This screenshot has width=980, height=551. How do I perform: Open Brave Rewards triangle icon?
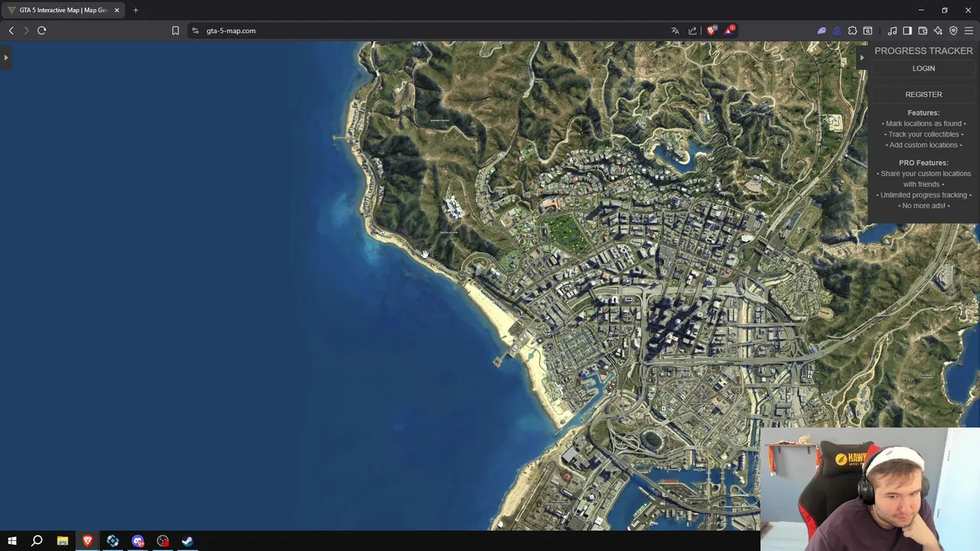point(730,31)
